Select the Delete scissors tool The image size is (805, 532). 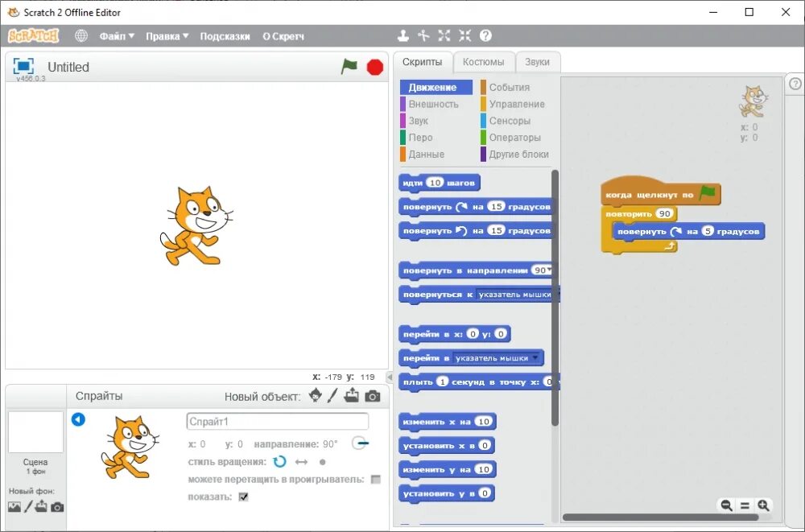(x=423, y=35)
